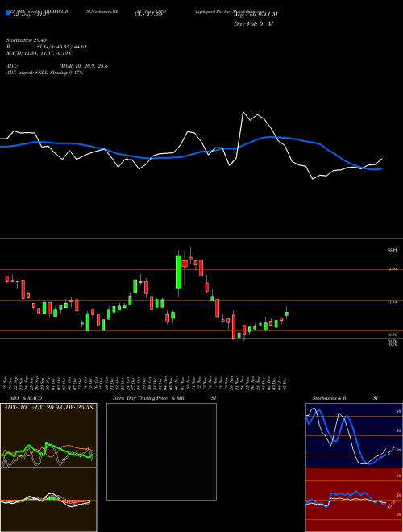Viewport: 403px width, 532px height.
Task: Select the '(MGR) 10, 20.9, 25.6' ADX values
Action: (x=84, y=66)
